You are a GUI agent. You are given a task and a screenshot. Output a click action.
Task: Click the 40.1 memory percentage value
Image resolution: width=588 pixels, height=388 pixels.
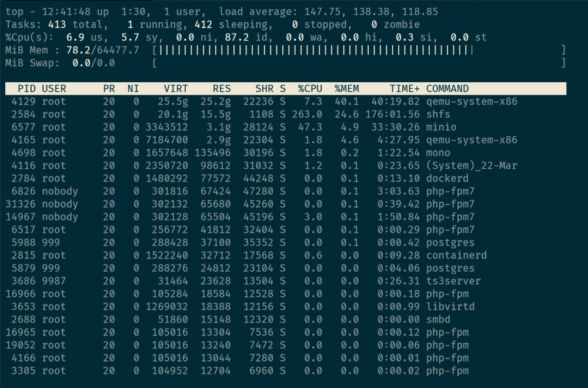tap(347, 101)
